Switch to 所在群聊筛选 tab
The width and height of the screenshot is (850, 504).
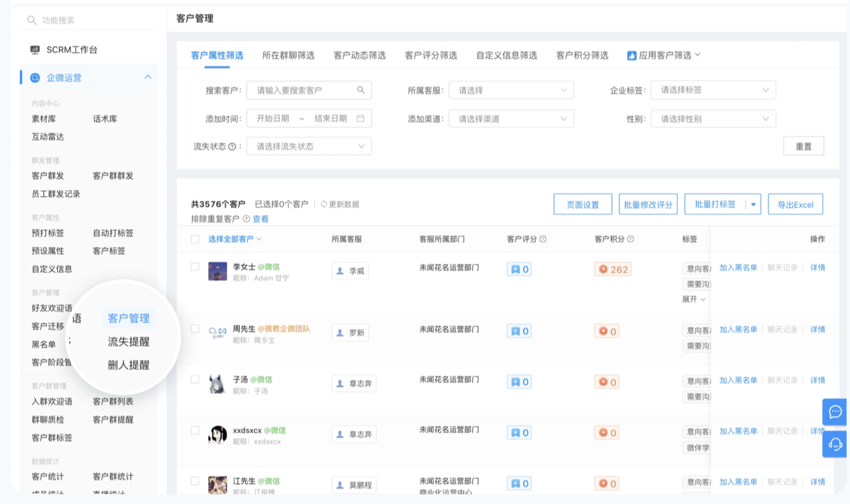click(288, 55)
